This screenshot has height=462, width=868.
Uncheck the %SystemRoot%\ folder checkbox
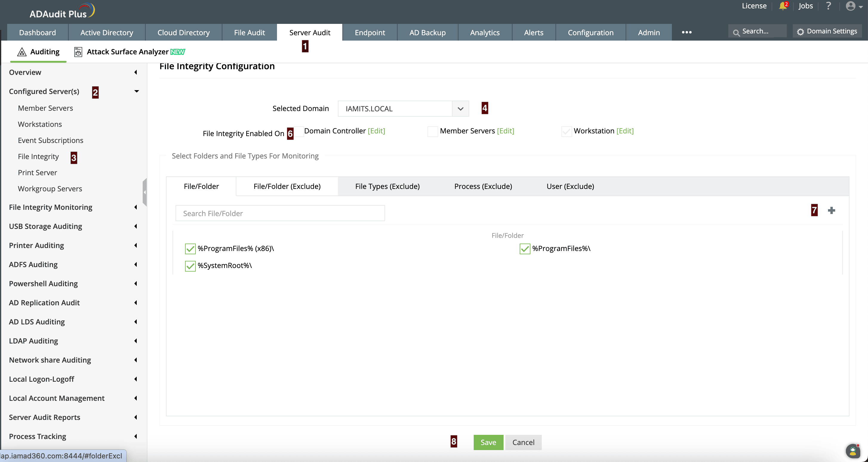(190, 266)
